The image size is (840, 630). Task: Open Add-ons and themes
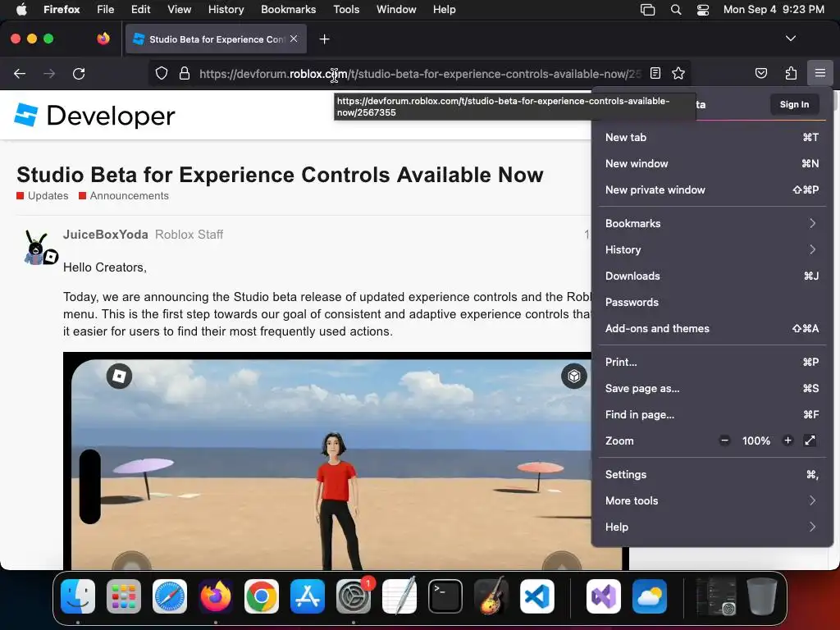coord(712,328)
